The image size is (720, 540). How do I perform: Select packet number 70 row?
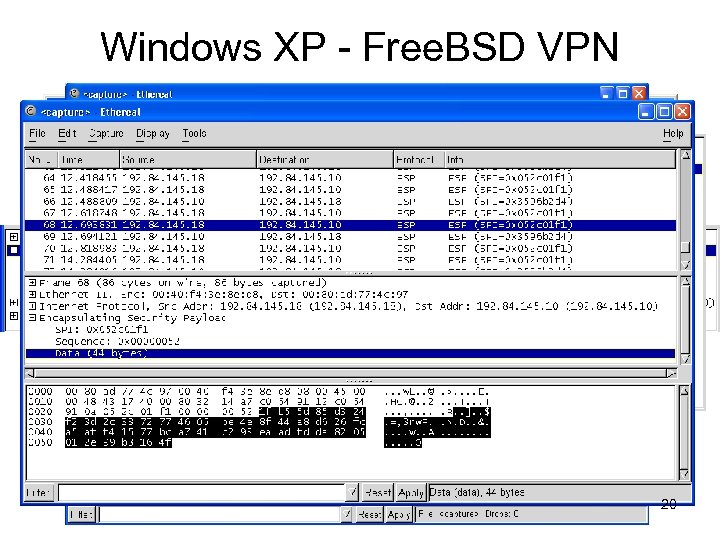point(350,248)
